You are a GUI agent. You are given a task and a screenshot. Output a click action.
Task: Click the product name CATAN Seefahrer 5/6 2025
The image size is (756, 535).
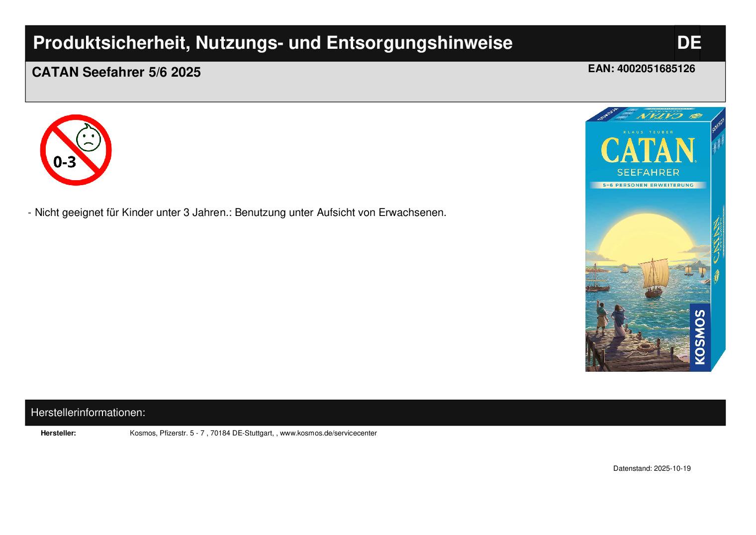click(116, 73)
